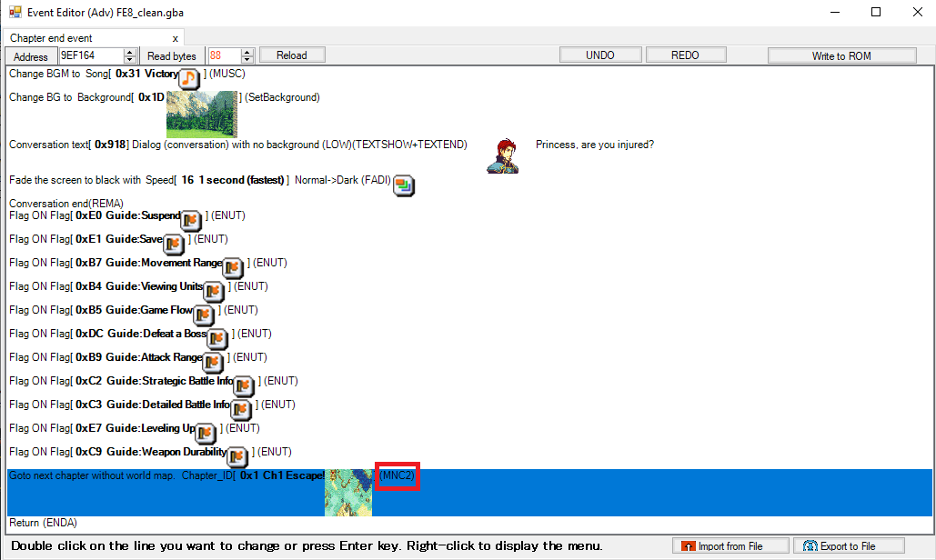Viewport: 936px width, 560px height.
Task: Click the character portrait in conversation line
Action: click(x=502, y=156)
